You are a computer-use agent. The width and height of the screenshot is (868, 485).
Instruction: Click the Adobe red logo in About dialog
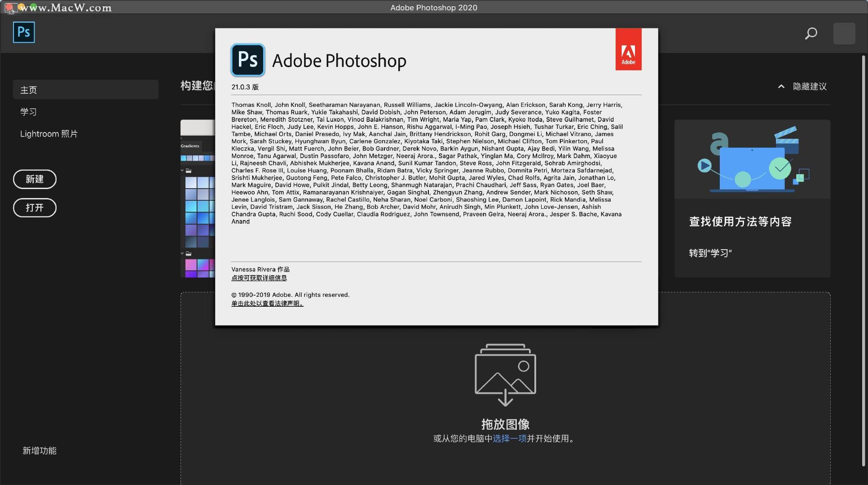[628, 49]
